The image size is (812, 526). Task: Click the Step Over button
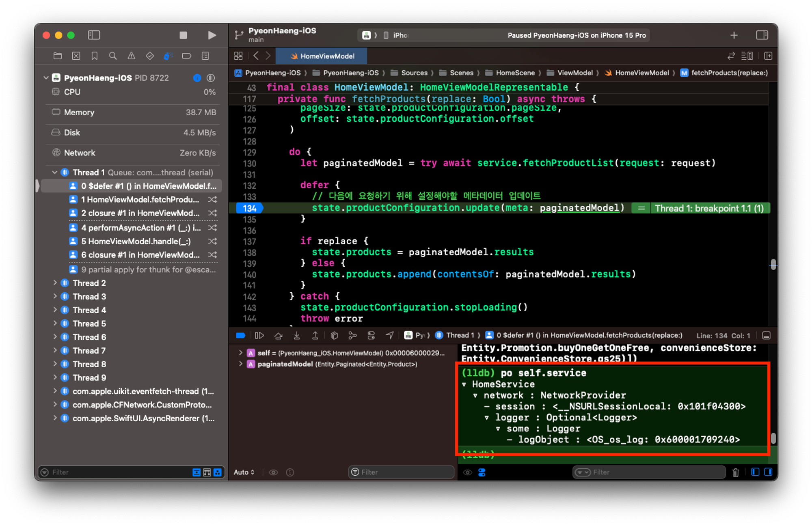tap(278, 335)
